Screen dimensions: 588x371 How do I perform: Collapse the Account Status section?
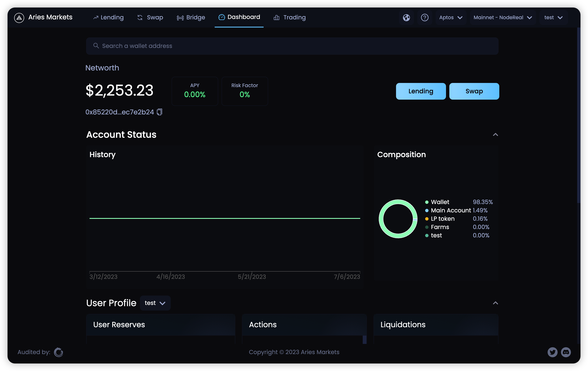coord(495,135)
